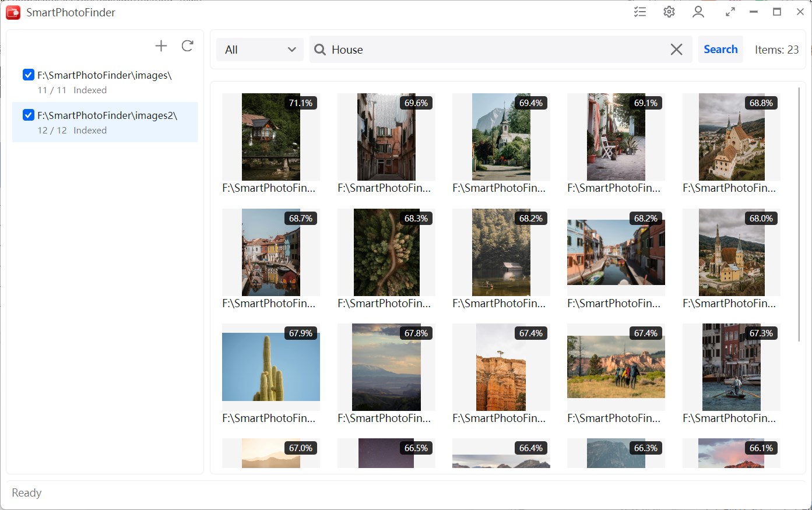The image size is (812, 510).
Task: Open the user account icon
Action: [698, 12]
